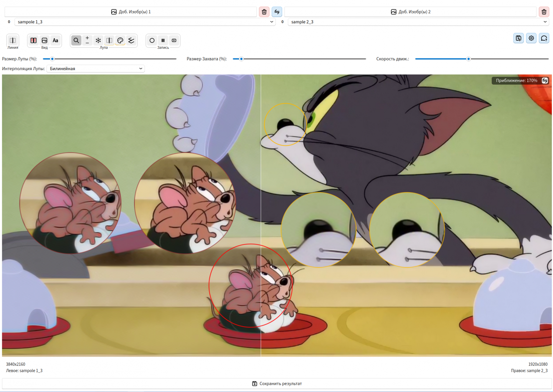Click the swap icon beside Приближение 170%
This screenshot has height=392, width=553.
(x=545, y=81)
